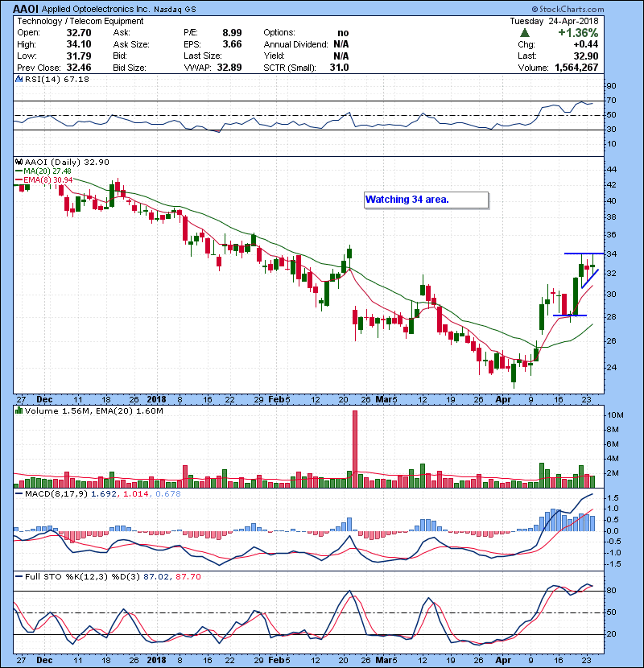This screenshot has width=644, height=668.
Task: Click the 'Applied Optoelectronics Inc.' company name
Action: [96, 10]
